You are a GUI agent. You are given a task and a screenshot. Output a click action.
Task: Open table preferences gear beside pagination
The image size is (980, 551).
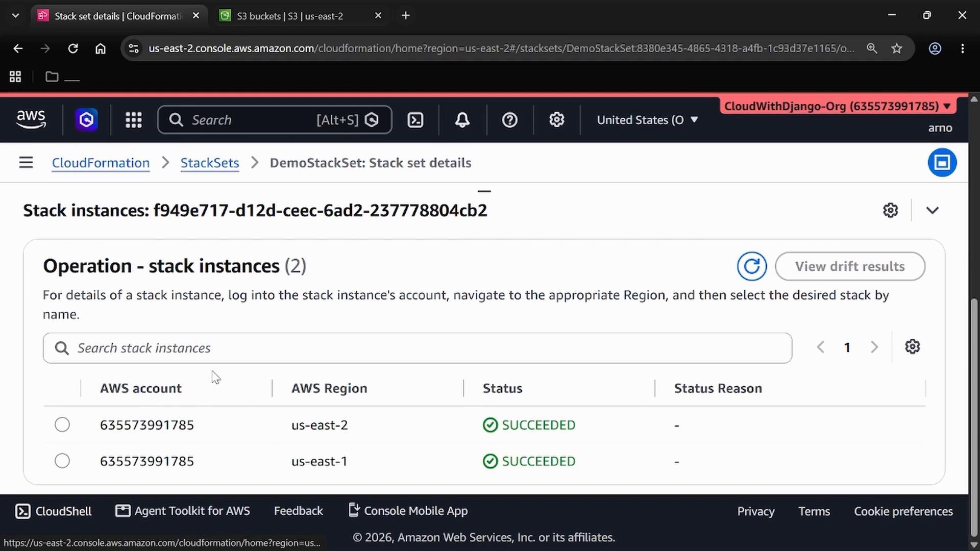point(912,347)
